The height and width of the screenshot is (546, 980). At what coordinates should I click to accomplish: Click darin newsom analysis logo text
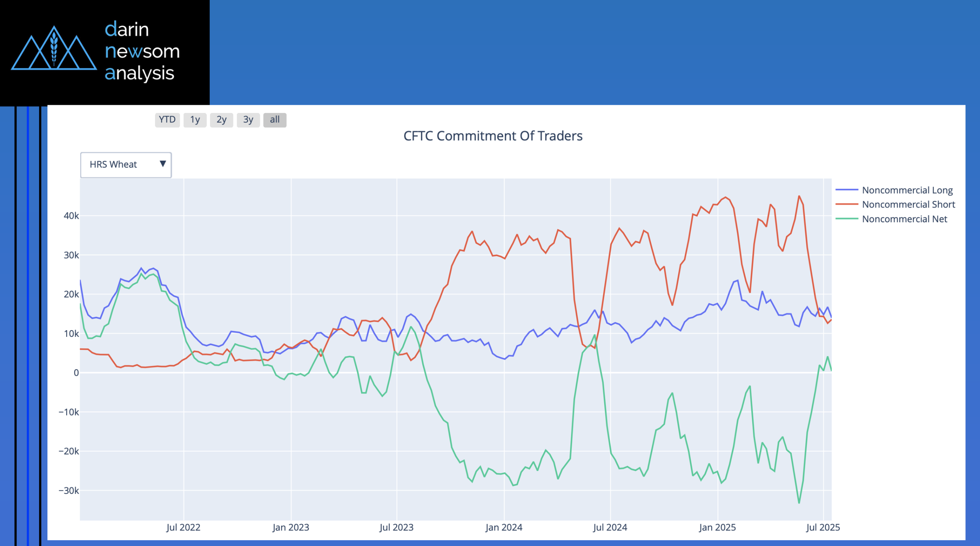pos(142,51)
